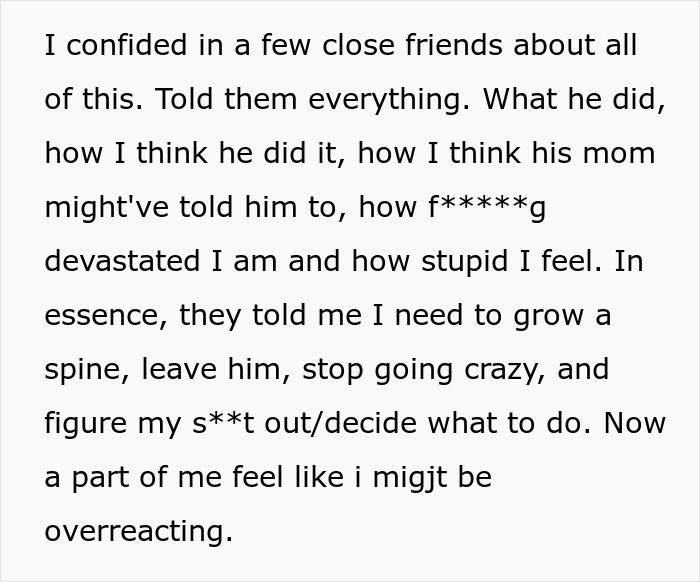
Task: Click the word "overreacting"
Action: tap(139, 532)
